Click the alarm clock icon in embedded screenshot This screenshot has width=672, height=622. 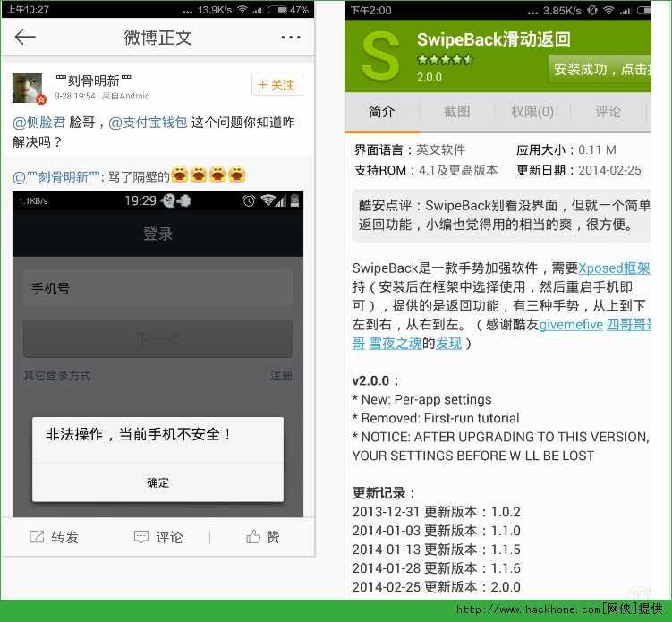(x=249, y=200)
